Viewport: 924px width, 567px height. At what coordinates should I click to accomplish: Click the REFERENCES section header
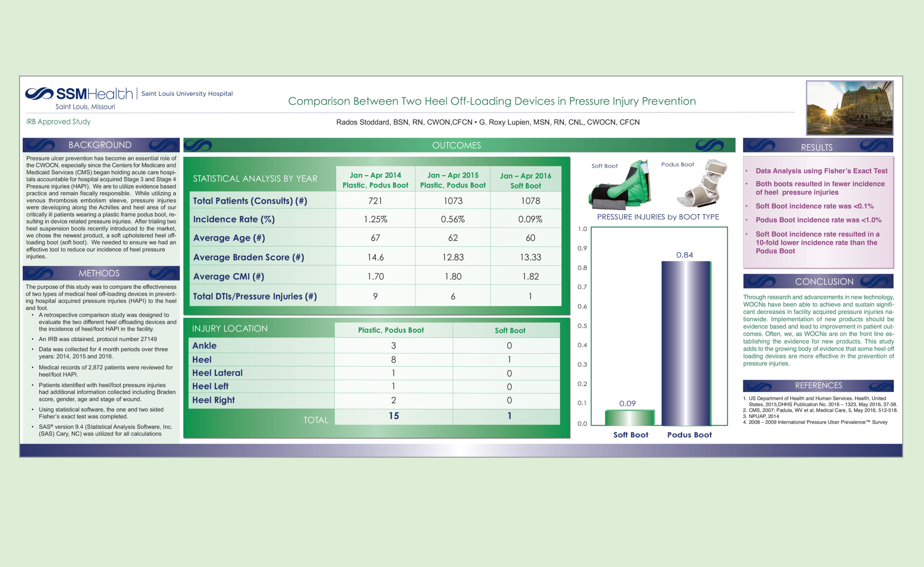pyautogui.click(x=818, y=386)
